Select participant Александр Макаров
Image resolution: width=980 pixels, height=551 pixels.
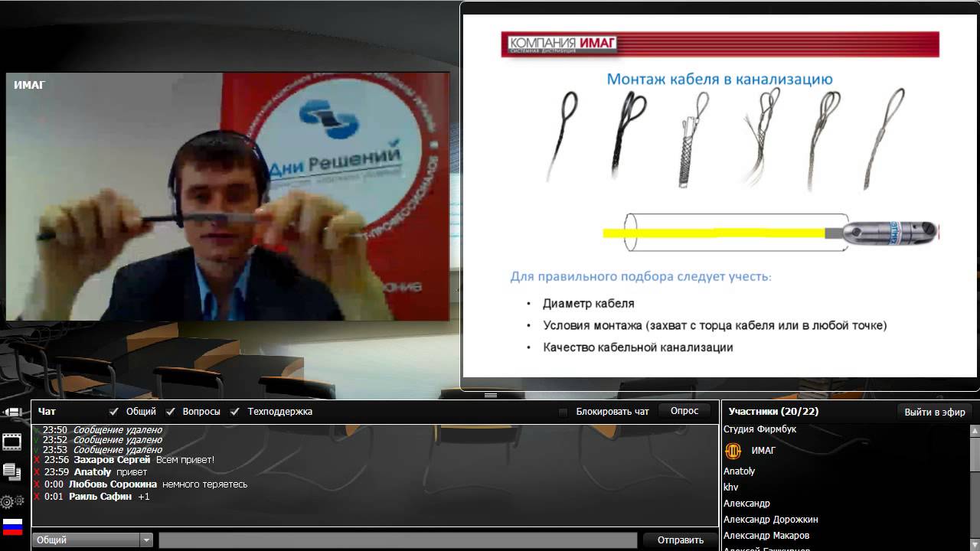[766, 536]
